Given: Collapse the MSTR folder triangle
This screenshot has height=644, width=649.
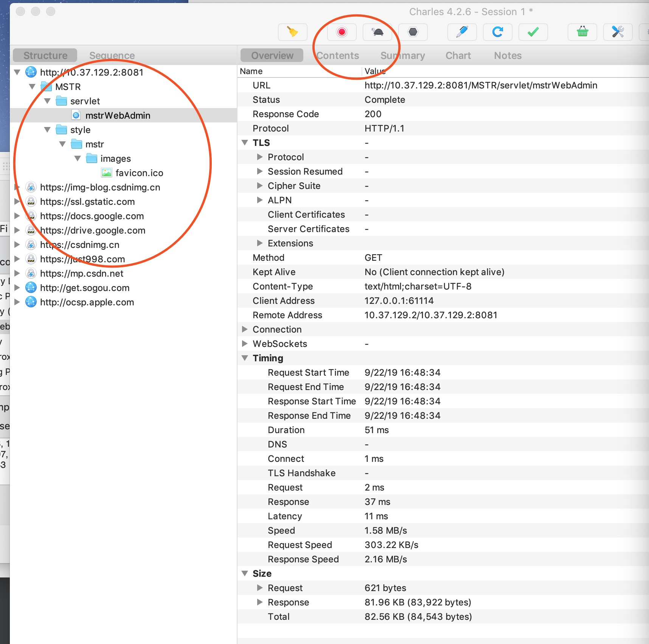Looking at the screenshot, I should 32,87.
